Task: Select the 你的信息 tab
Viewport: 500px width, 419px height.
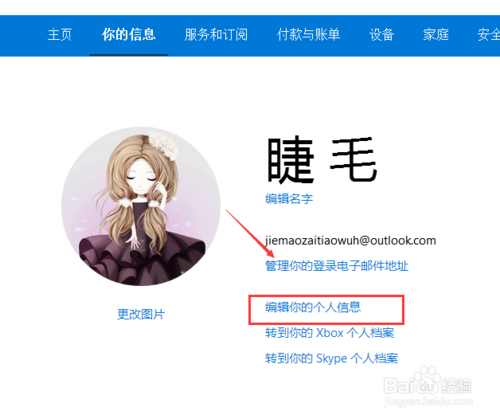Action: point(129,35)
